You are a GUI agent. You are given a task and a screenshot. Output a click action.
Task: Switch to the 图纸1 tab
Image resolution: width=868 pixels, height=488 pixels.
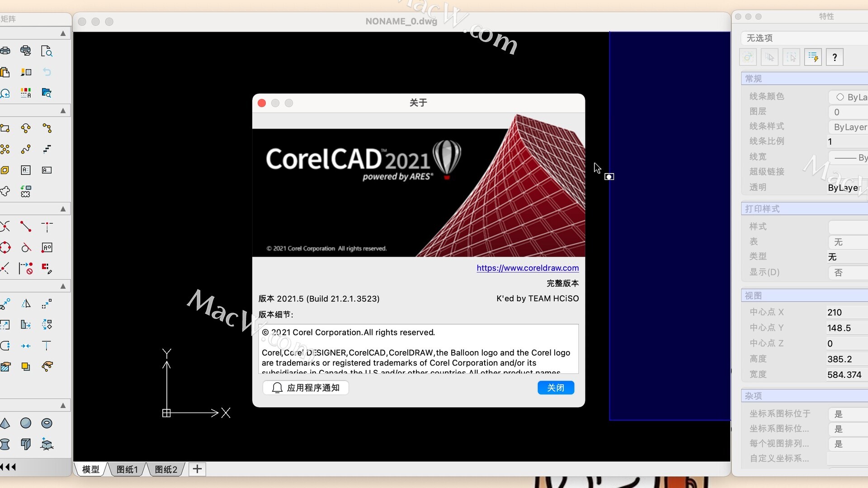click(127, 469)
